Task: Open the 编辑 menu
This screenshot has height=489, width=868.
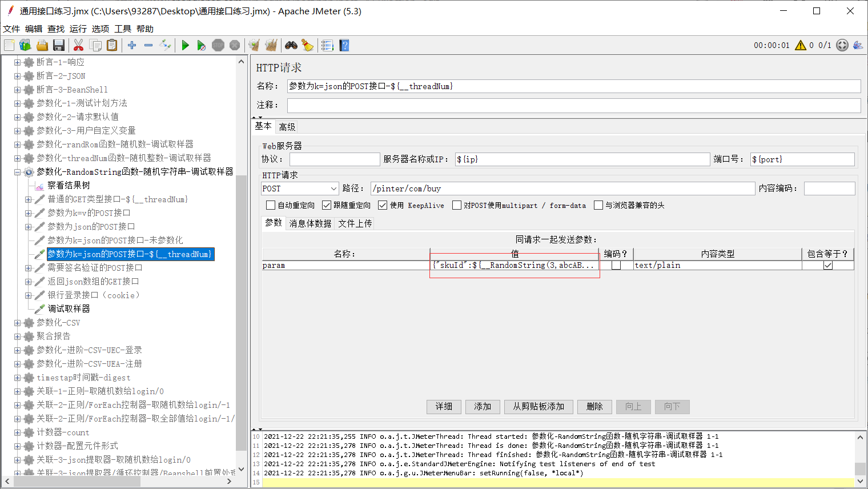Action: (34, 29)
